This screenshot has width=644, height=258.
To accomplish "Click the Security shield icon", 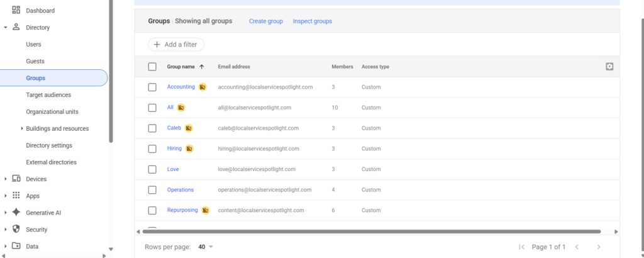I will 16,229.
